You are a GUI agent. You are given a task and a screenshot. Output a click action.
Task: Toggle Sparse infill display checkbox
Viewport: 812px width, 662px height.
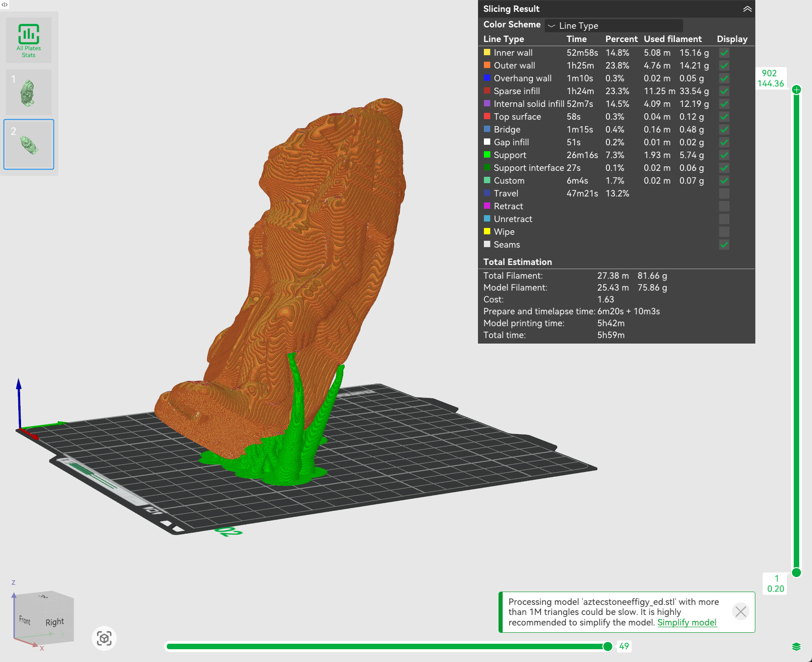(724, 91)
